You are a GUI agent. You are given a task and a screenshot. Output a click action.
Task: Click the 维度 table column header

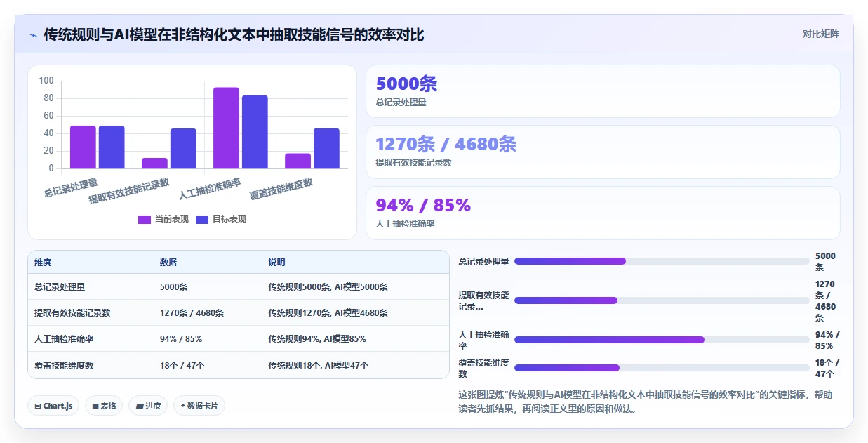tap(43, 263)
